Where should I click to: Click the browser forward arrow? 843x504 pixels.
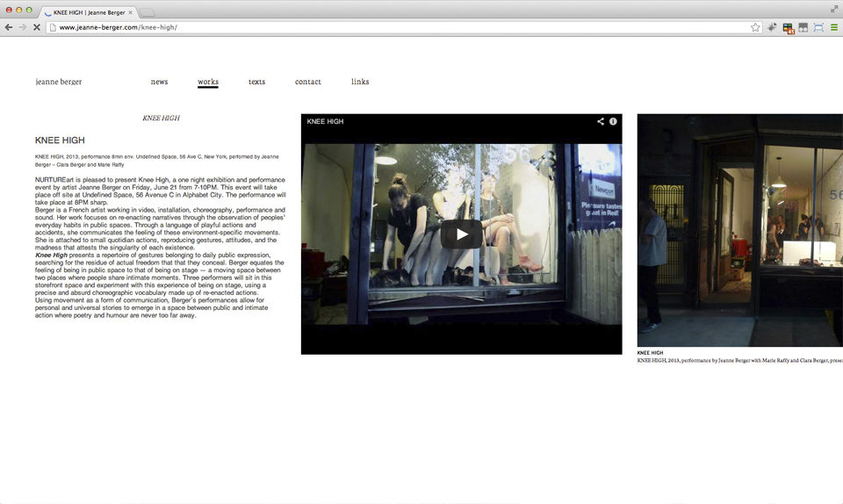click(23, 27)
